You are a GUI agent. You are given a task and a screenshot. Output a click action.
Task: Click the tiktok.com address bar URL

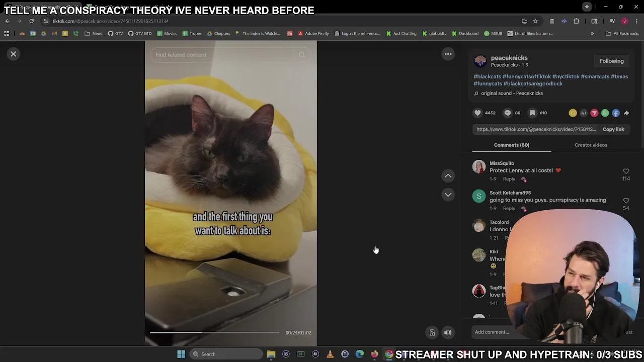pos(110,21)
